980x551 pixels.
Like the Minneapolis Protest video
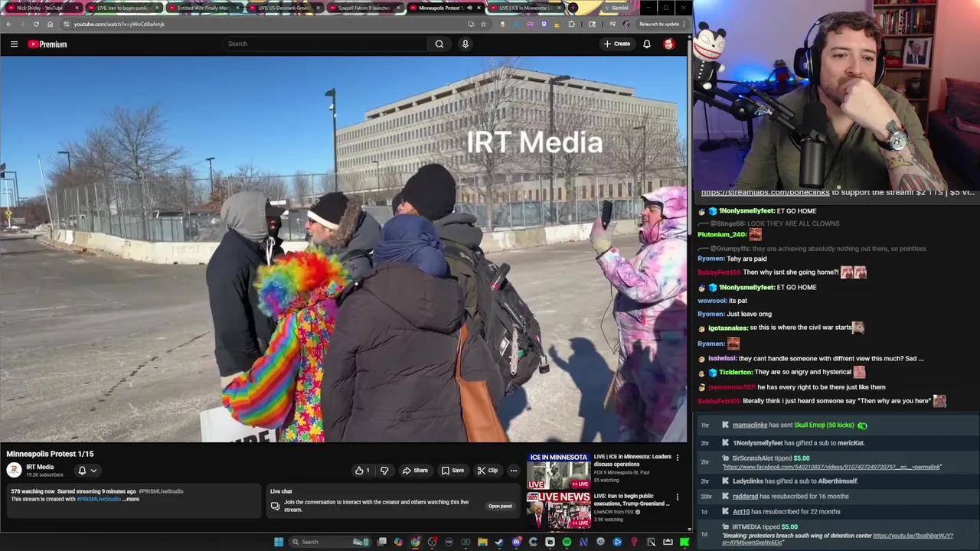(x=361, y=471)
